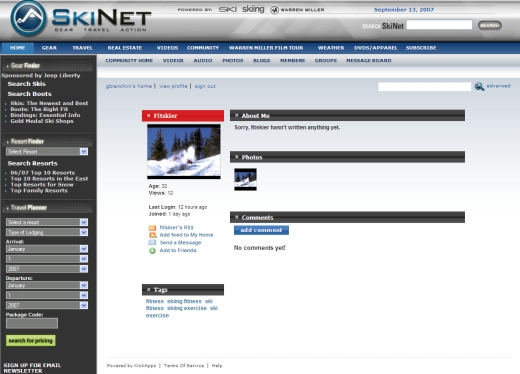
Task: Open the Departure year 2007 dropdown
Action: 47,305
